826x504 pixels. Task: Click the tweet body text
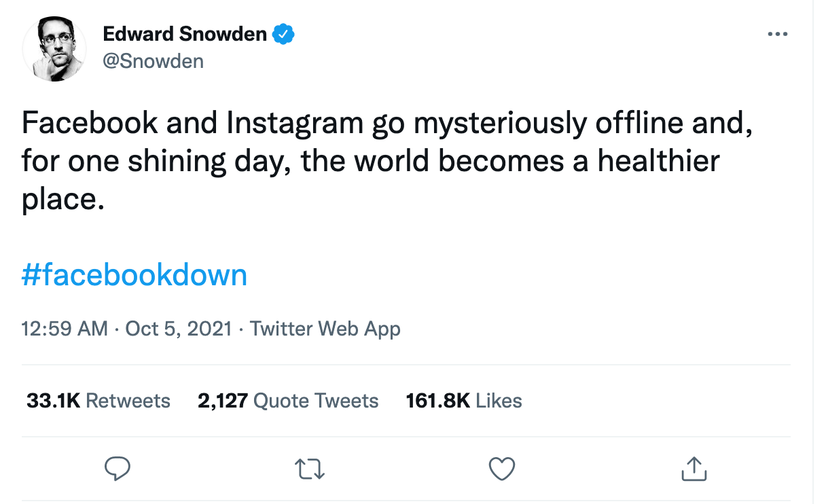[x=387, y=162]
